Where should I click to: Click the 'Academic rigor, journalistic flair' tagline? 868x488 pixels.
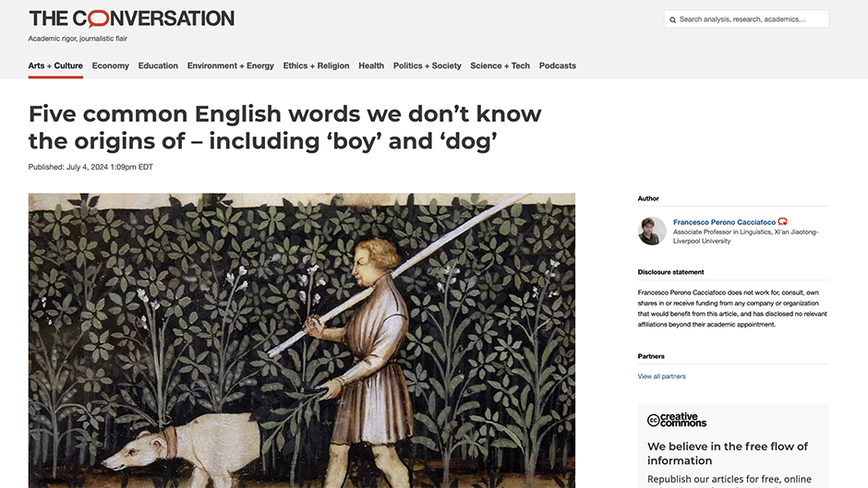point(78,39)
